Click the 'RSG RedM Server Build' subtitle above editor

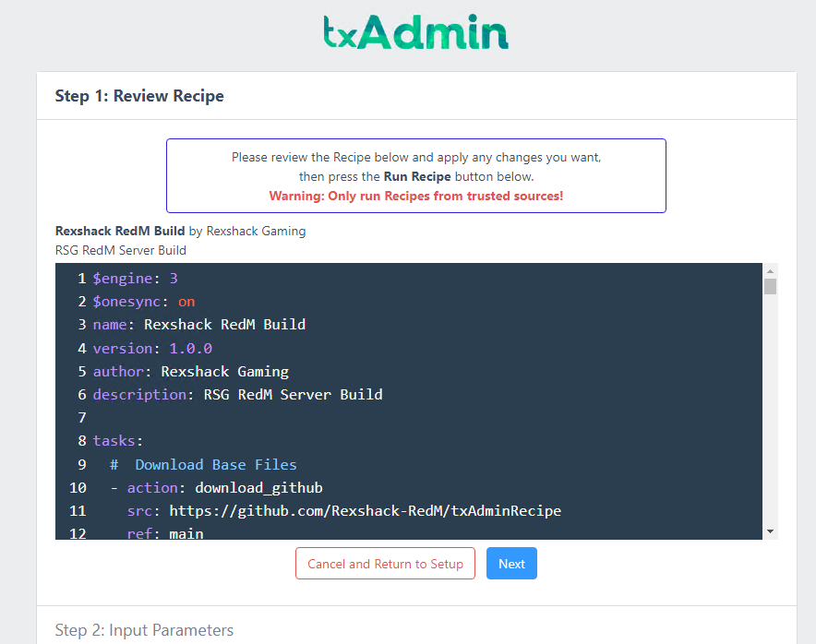(121, 250)
